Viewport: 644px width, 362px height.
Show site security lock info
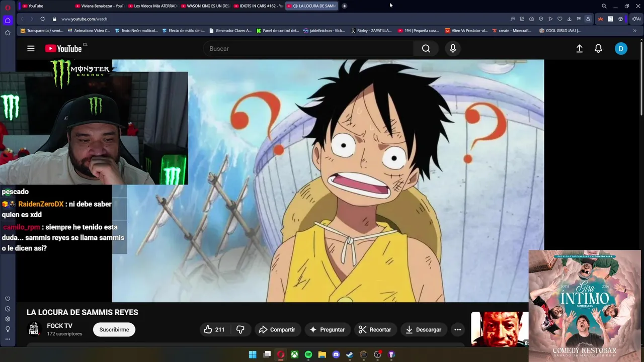[54, 19]
